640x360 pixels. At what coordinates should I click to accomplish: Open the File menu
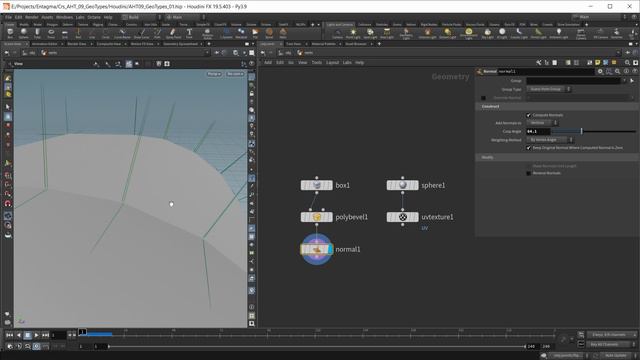pos(8,17)
